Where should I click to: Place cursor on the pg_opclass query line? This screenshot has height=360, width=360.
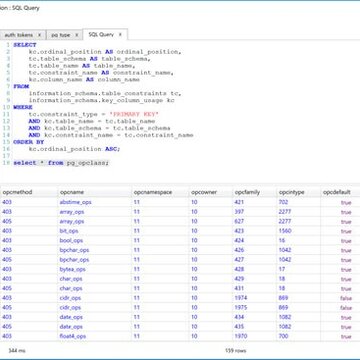61,163
